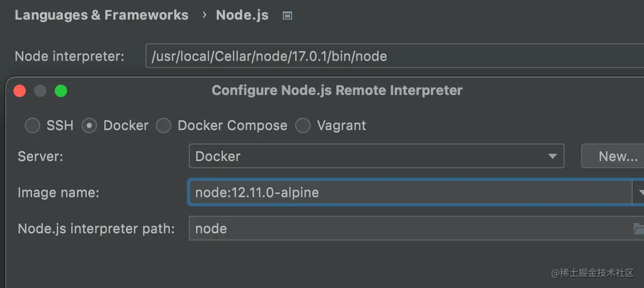The width and height of the screenshot is (644, 288).
Task: Click the icon beside the Node.js breadcrumb
Action: (x=287, y=15)
